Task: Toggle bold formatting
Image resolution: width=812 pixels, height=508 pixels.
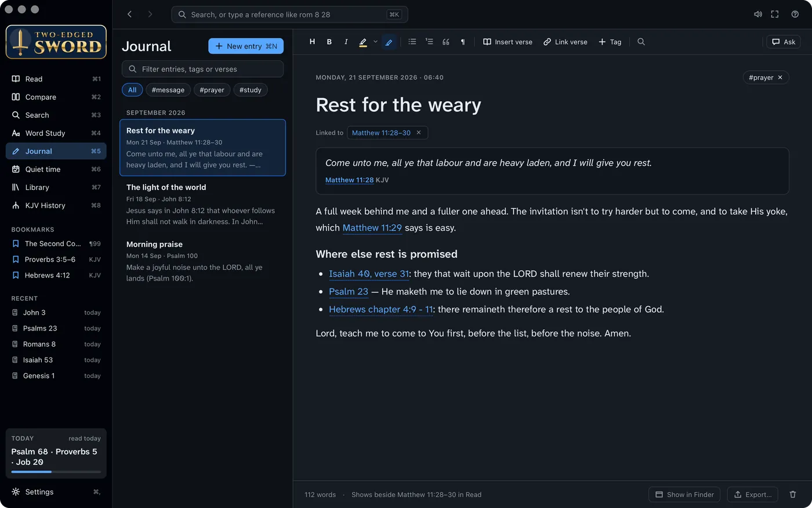Action: point(329,42)
